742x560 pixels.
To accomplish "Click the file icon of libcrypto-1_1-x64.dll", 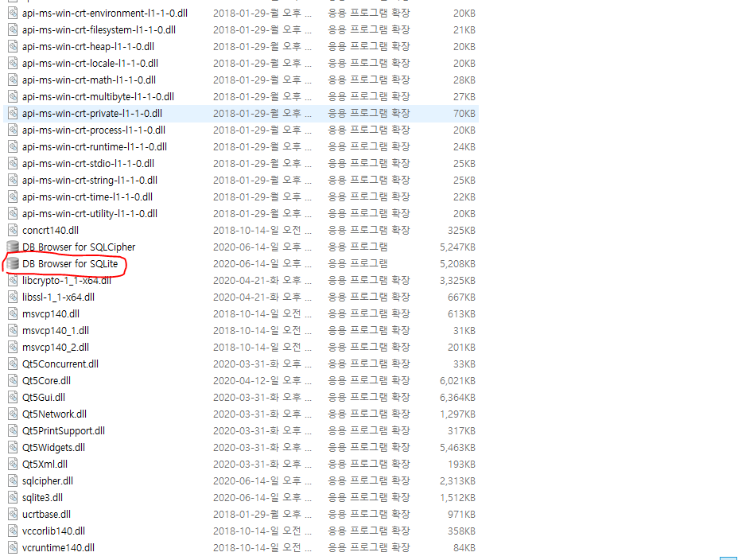I will (x=14, y=281).
